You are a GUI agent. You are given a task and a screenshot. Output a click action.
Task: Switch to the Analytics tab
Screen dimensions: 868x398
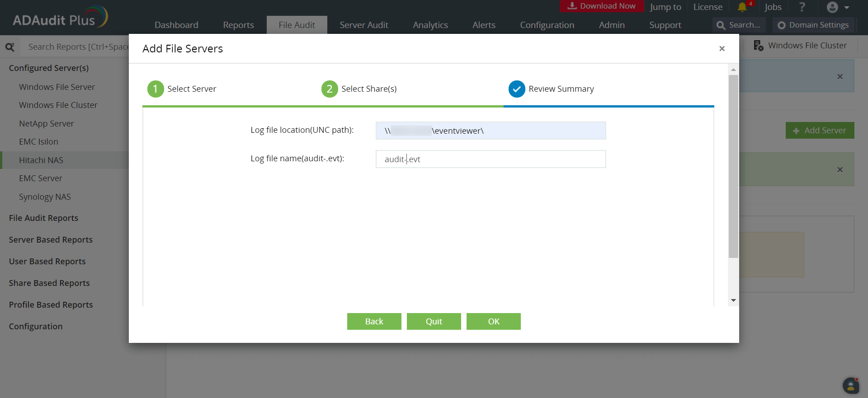(x=430, y=25)
